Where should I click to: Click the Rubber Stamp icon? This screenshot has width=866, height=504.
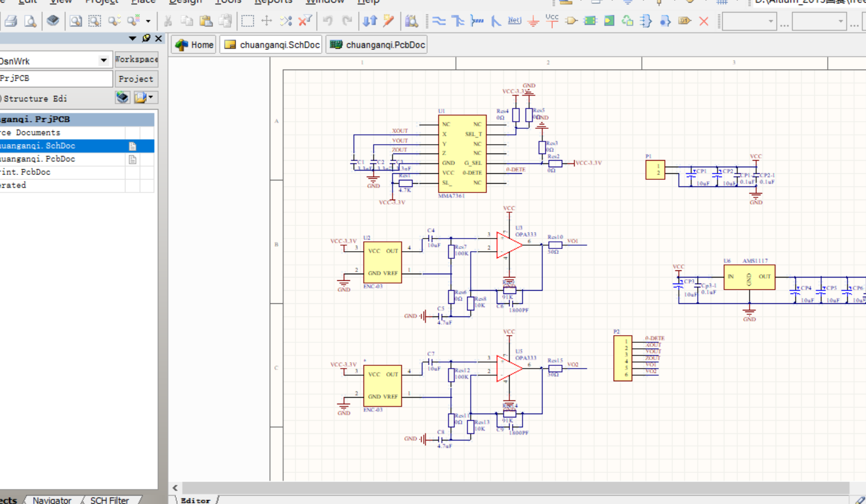(x=225, y=21)
